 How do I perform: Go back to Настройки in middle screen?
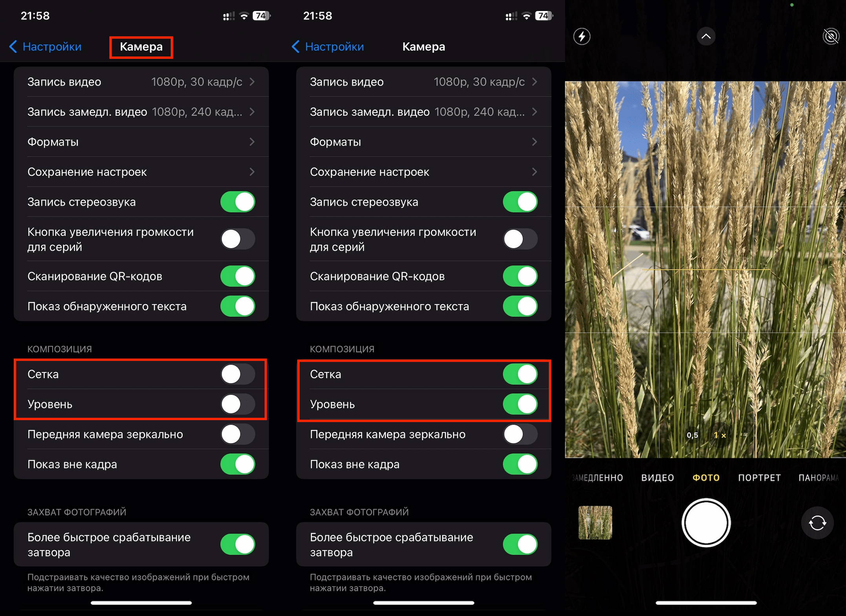(x=328, y=47)
